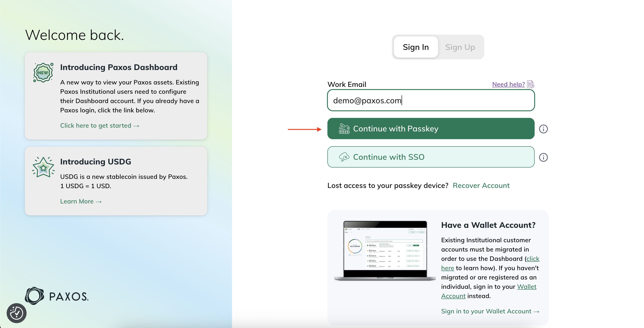The image size is (644, 328).
Task: Click the info icon next to Continue with SSO
Action: click(544, 157)
